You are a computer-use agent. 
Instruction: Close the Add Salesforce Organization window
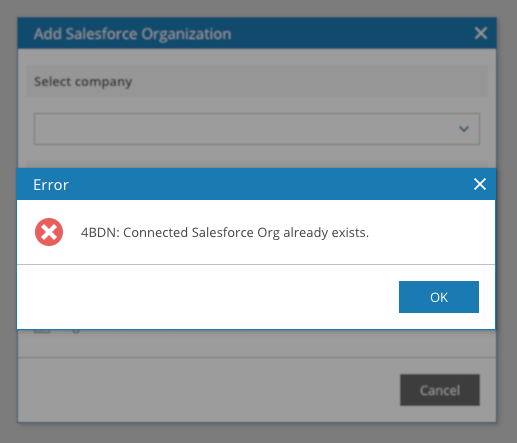tap(481, 33)
